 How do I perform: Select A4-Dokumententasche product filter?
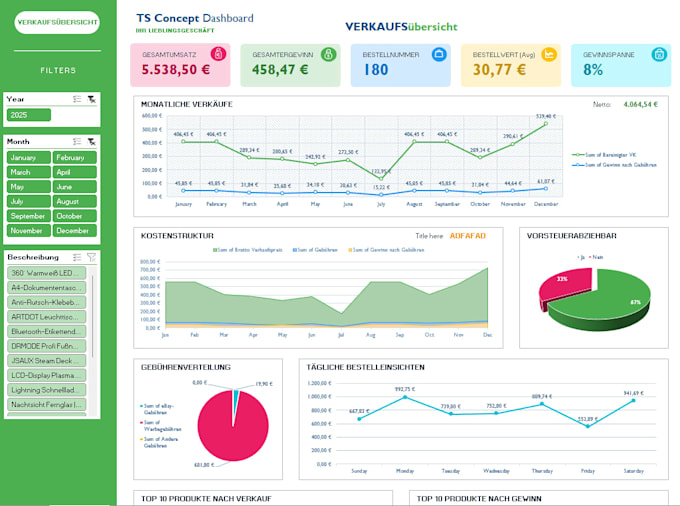click(x=46, y=287)
